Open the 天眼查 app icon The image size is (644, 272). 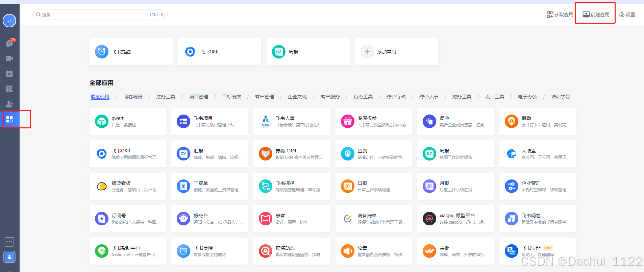point(512,154)
